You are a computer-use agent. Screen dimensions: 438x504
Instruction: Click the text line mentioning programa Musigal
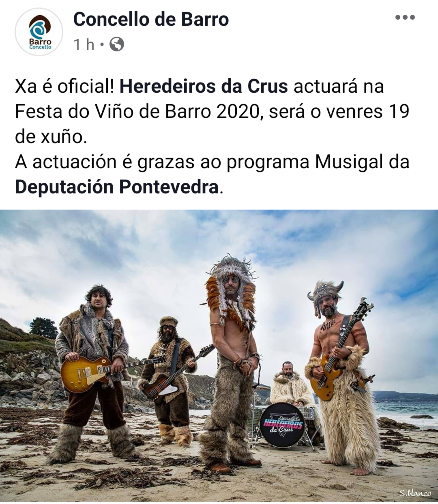(x=212, y=162)
